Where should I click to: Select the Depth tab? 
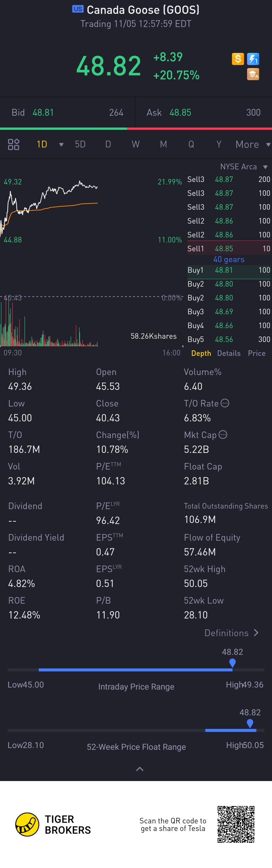[201, 353]
